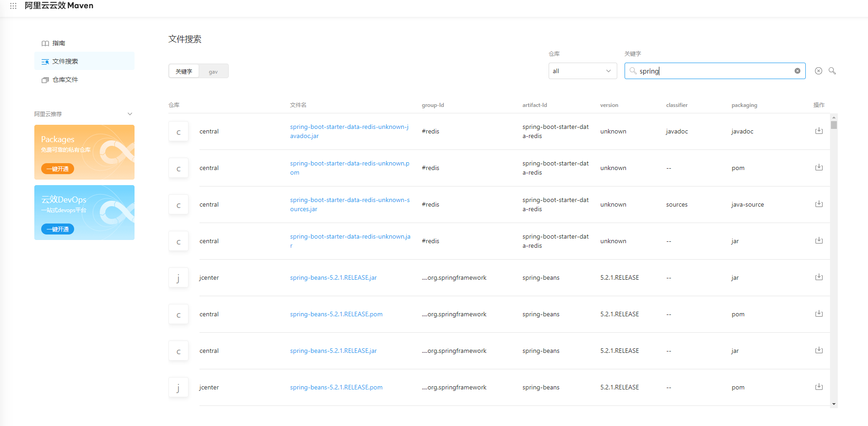
Task: Switch to the gav search tab
Action: coord(213,71)
